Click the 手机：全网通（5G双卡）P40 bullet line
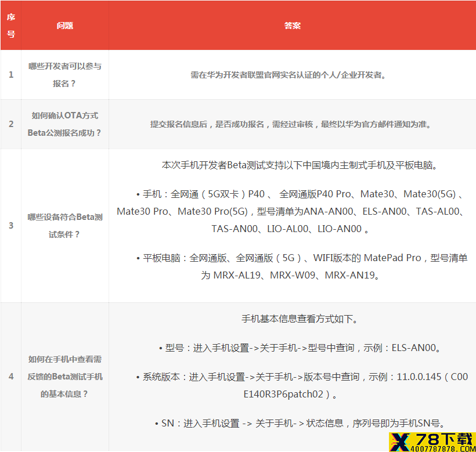Viewport: 476px width, 452px height. click(x=300, y=194)
